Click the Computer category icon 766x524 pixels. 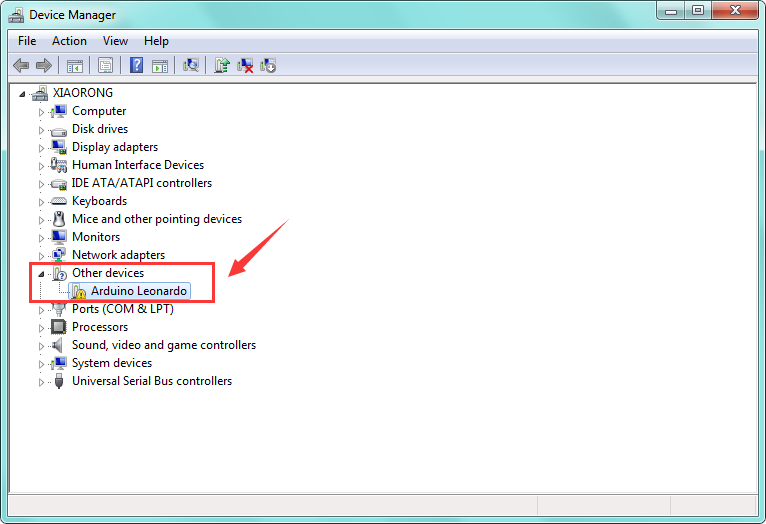(59, 111)
